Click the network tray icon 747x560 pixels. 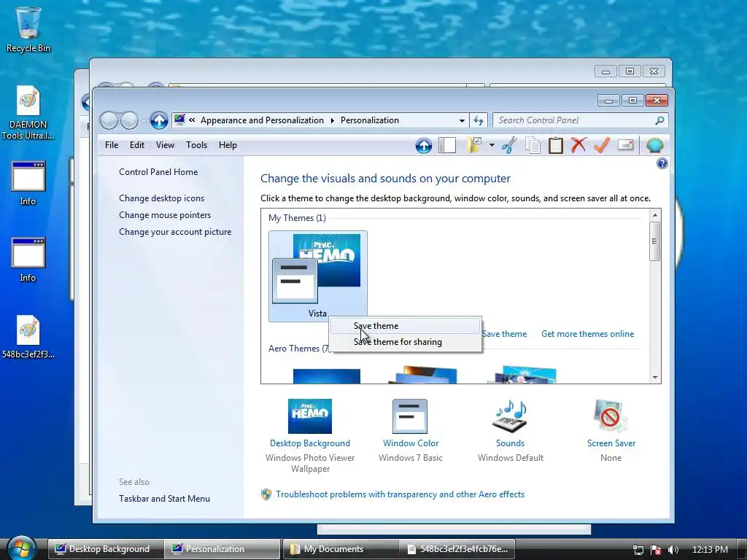[x=638, y=550]
